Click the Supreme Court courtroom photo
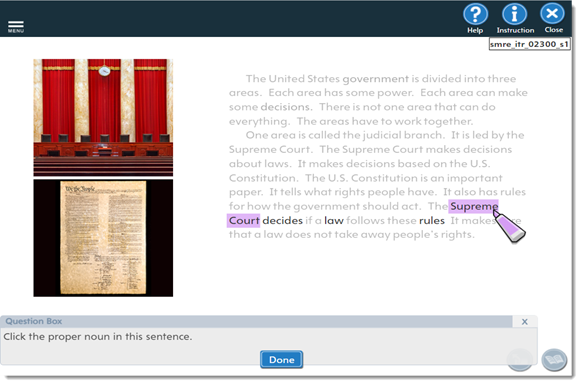Screen dimensions: 580x385 [103, 118]
